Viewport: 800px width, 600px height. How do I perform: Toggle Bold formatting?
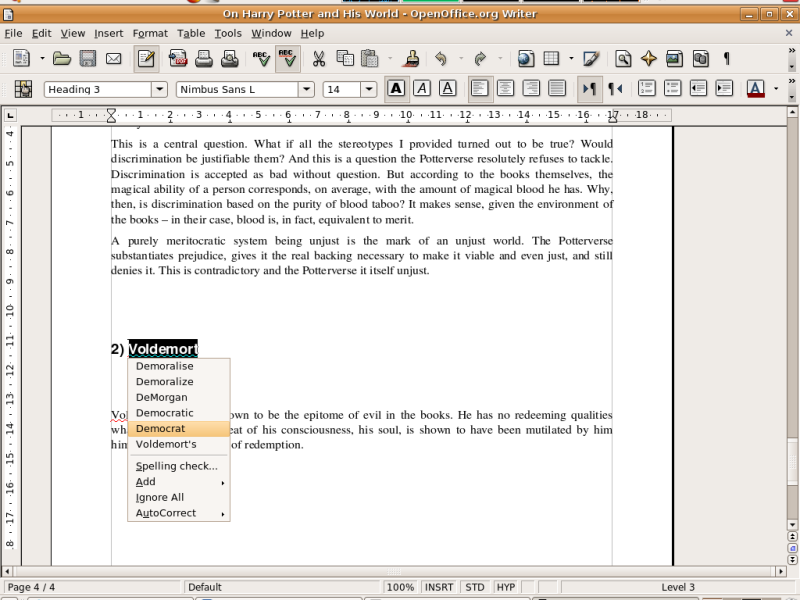(397, 89)
